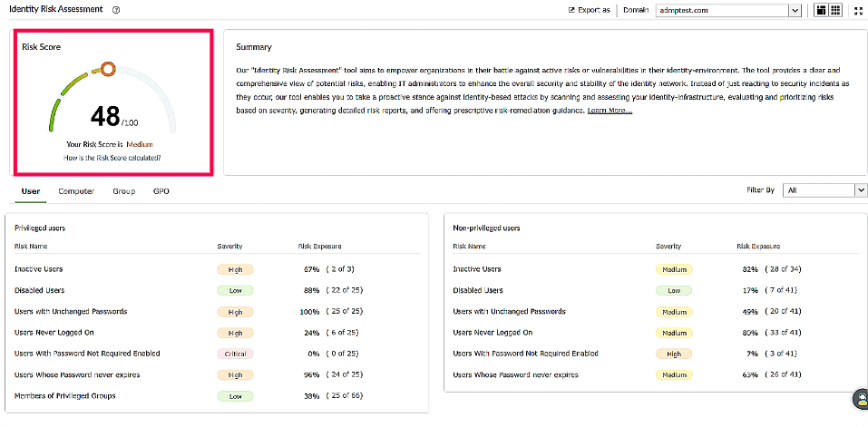Switch to the Computer tab

[76, 191]
